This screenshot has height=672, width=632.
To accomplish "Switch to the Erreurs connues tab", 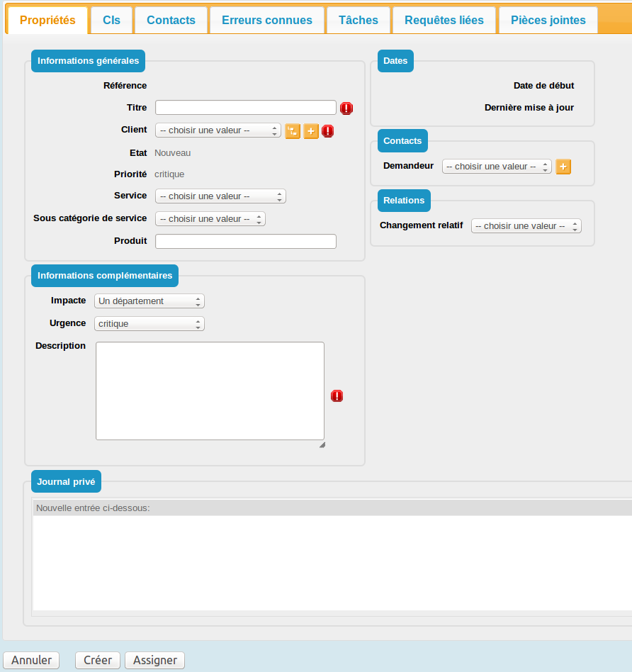I will pos(266,20).
